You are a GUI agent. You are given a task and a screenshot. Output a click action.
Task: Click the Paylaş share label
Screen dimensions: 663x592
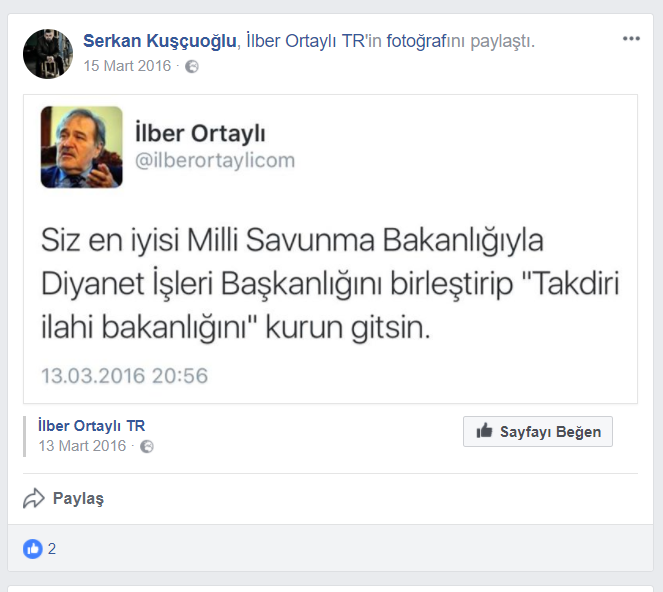(x=78, y=499)
